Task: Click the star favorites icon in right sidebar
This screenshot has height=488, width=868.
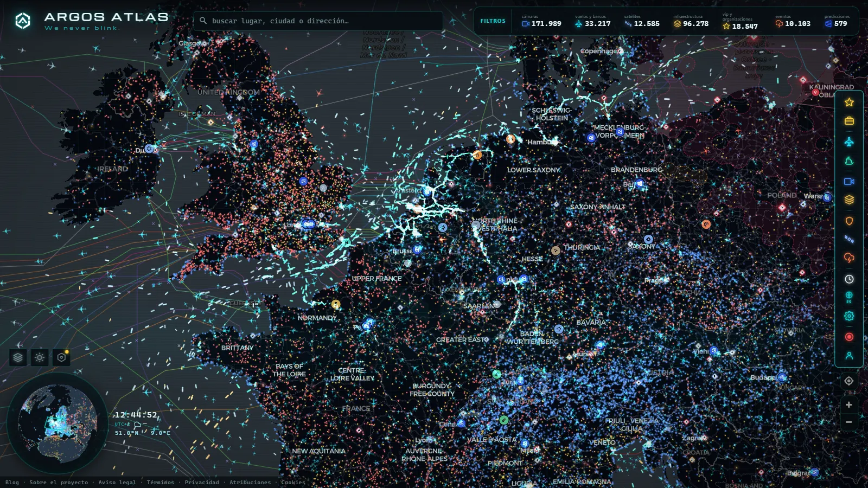Action: click(849, 102)
